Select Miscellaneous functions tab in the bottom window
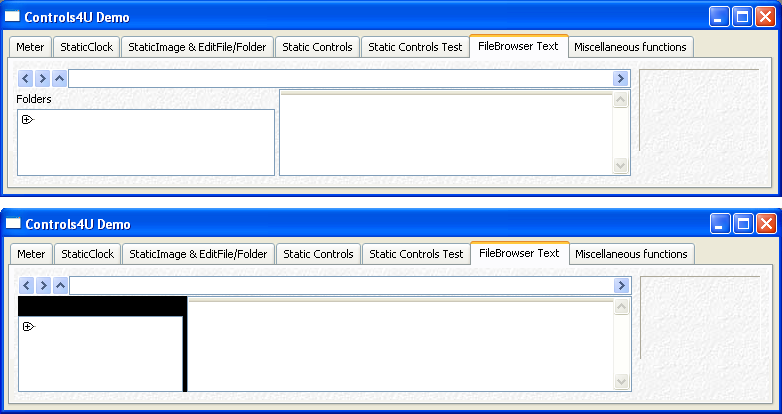Screen dimensions: 782x414 click(x=631, y=254)
